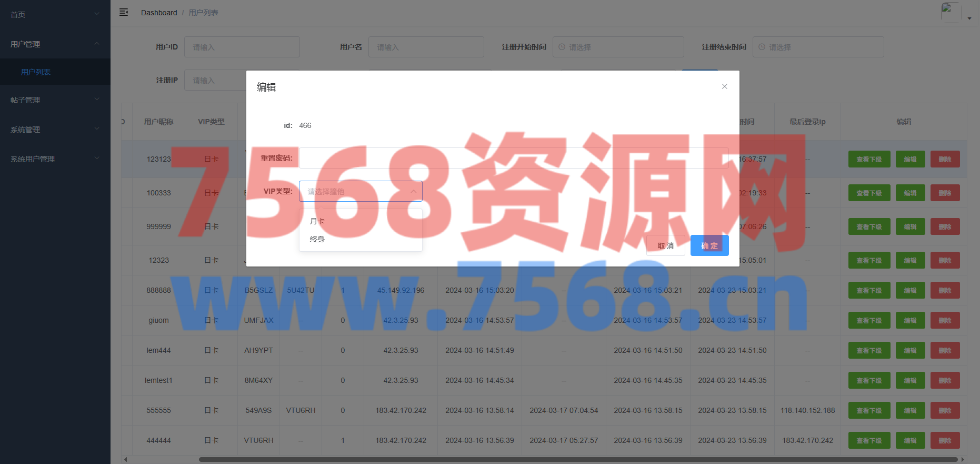Expand the 首页 sidebar menu
This screenshot has width=980, height=464.
[x=55, y=14]
